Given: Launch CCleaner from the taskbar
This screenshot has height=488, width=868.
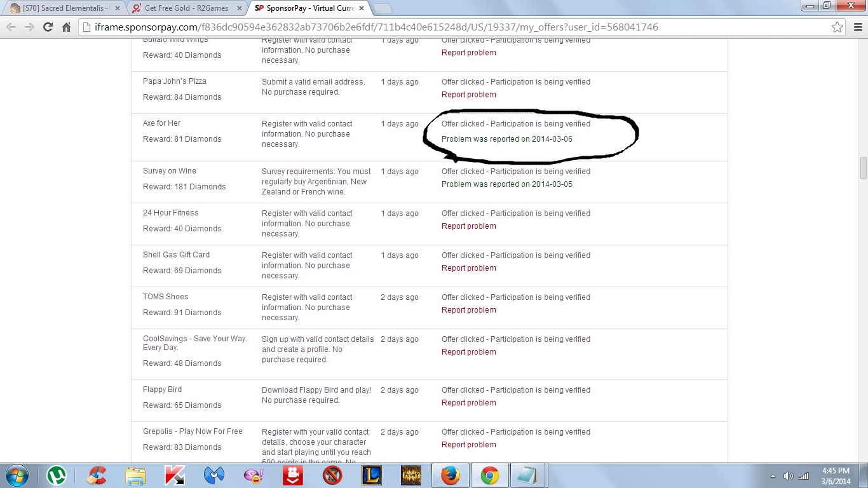Looking at the screenshot, I should [97, 475].
